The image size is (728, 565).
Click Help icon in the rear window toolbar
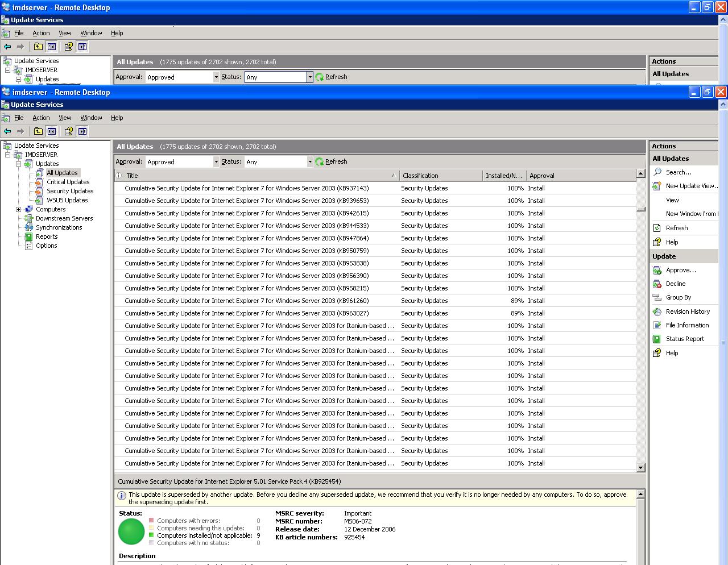click(68, 47)
